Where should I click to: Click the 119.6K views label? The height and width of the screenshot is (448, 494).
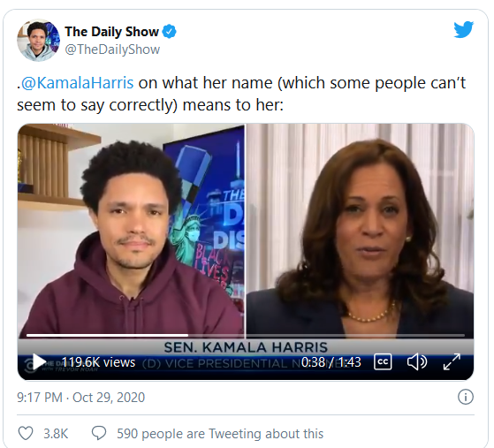point(98,362)
